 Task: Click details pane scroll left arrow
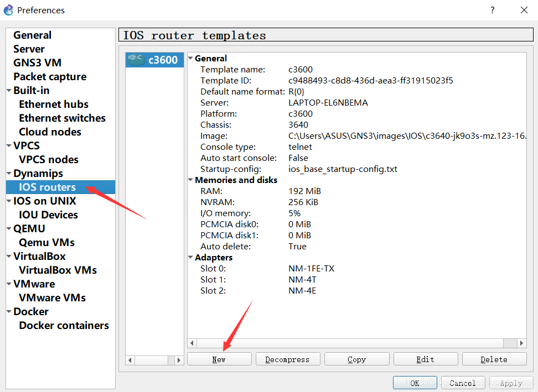point(192,343)
